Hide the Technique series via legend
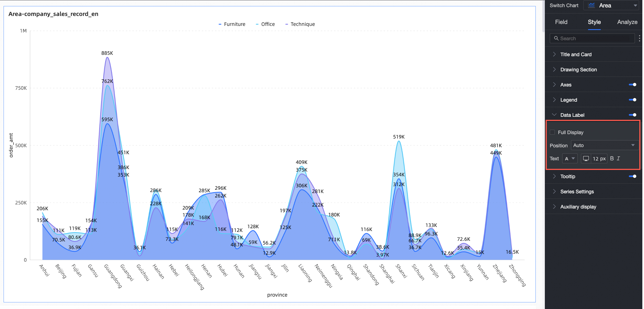Viewport: 644px width, 309px height. (x=300, y=24)
